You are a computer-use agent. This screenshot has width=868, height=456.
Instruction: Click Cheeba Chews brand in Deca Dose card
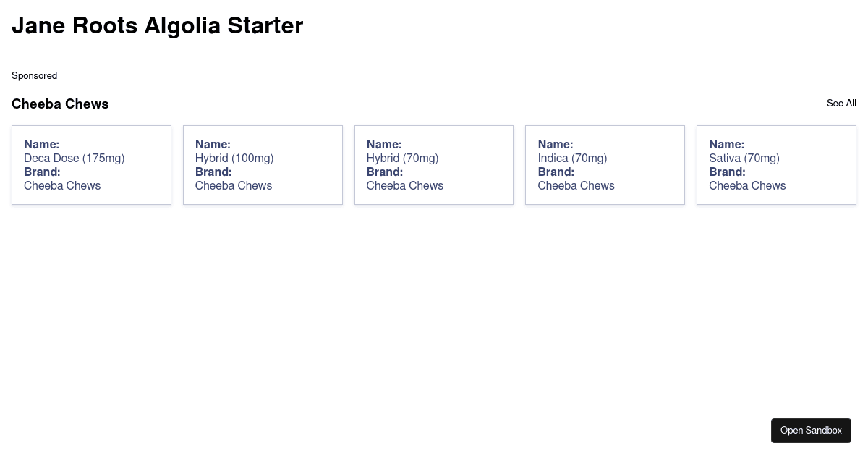tap(62, 186)
